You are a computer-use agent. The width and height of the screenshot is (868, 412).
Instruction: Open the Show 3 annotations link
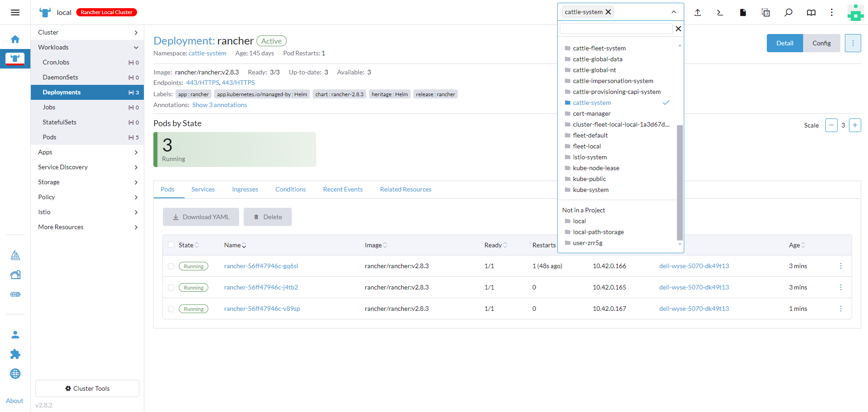pyautogui.click(x=220, y=105)
